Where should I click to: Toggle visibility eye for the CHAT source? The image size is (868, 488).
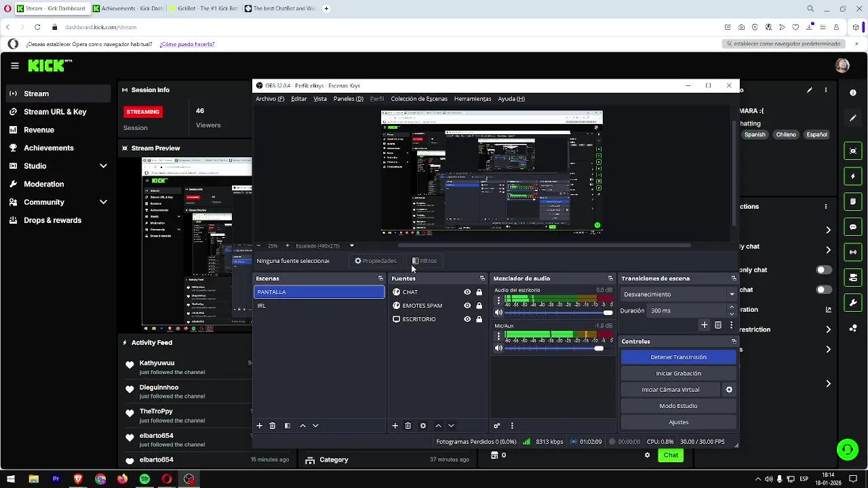(x=467, y=292)
